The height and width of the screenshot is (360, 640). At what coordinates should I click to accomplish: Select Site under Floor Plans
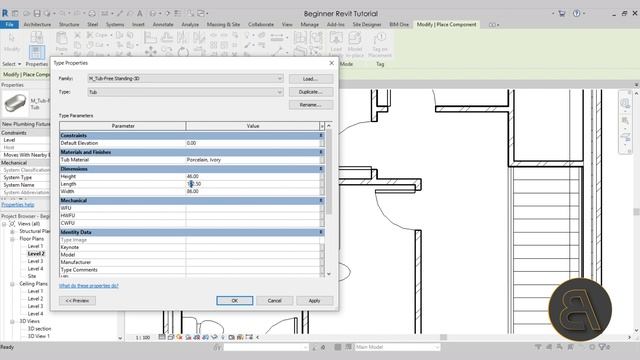32,276
